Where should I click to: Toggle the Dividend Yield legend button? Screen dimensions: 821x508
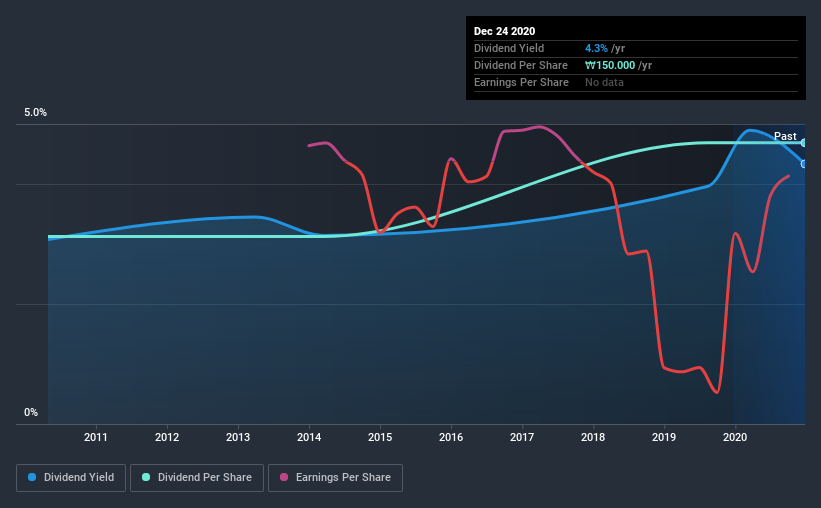[x=71, y=478]
